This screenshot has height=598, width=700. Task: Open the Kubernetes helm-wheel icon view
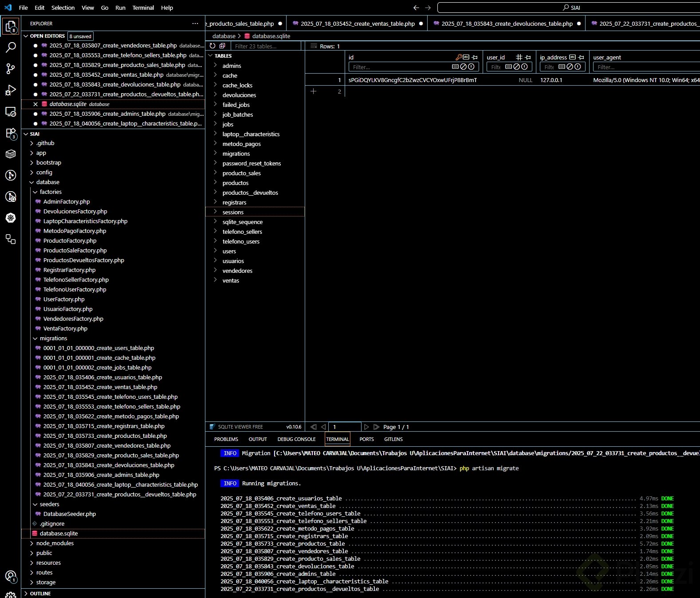click(x=11, y=218)
